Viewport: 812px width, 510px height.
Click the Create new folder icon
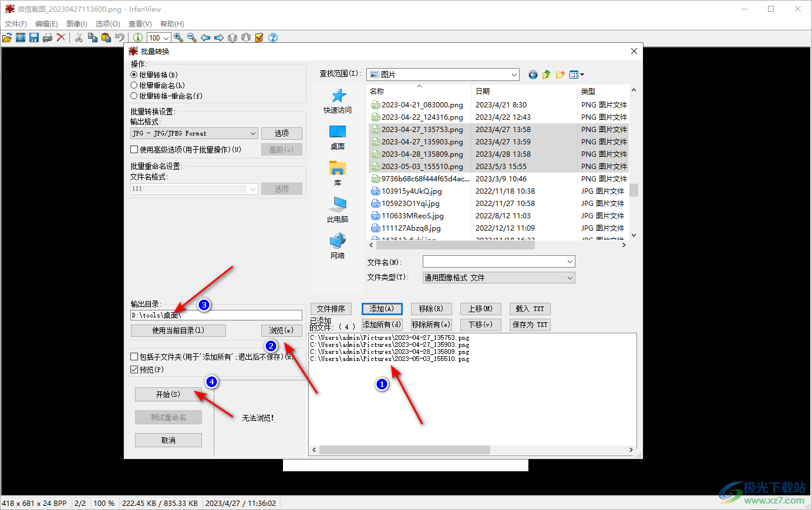(x=560, y=75)
